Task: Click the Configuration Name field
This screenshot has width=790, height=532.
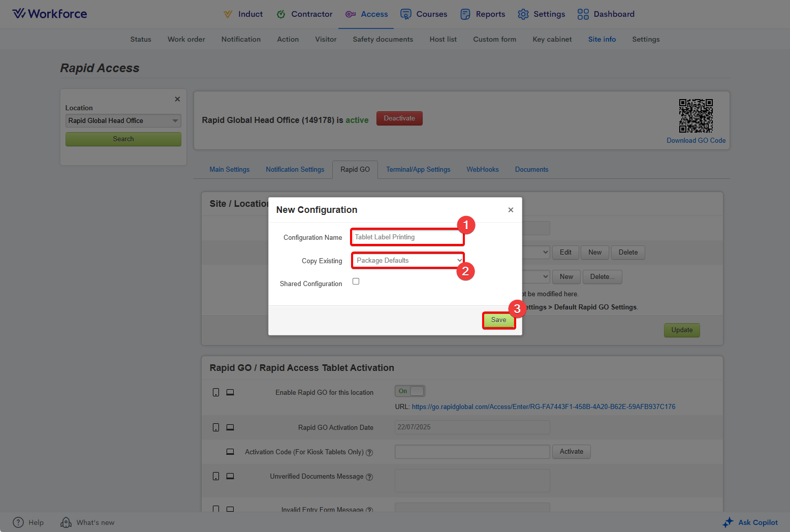Action: 407,237
